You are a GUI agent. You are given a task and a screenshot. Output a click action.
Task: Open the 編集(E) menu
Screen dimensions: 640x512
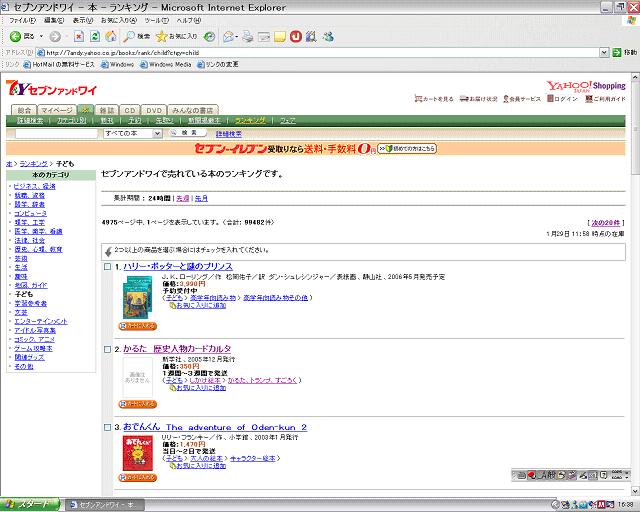[x=54, y=20]
